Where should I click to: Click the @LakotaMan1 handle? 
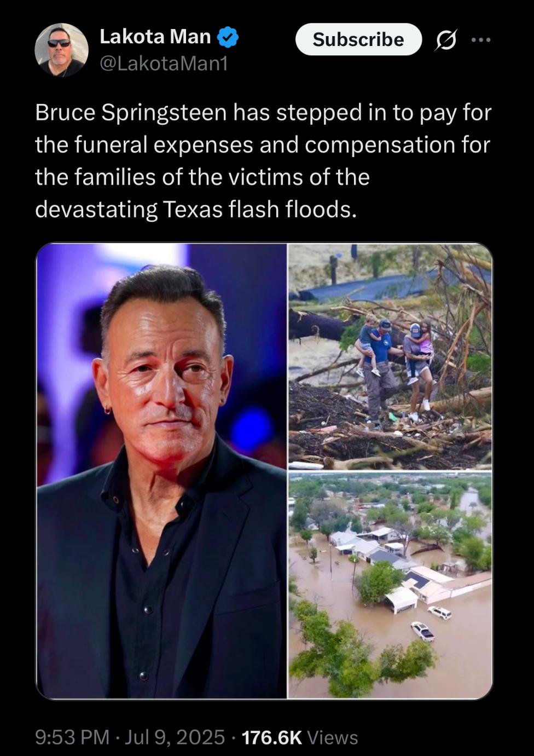(x=163, y=64)
